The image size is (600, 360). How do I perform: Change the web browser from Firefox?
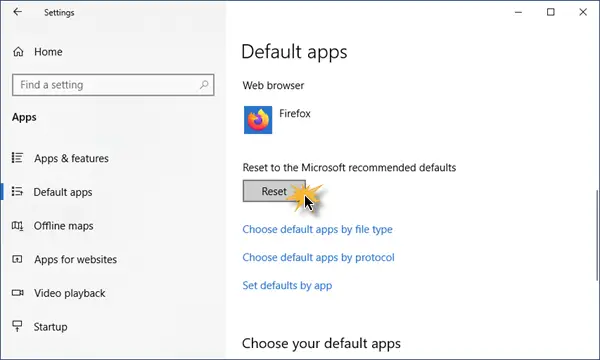pos(277,120)
